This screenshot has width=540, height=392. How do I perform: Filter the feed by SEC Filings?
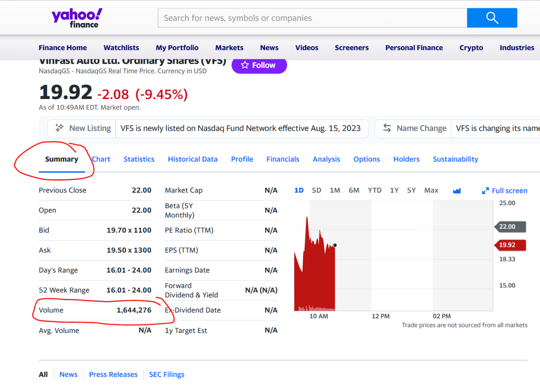tap(167, 374)
